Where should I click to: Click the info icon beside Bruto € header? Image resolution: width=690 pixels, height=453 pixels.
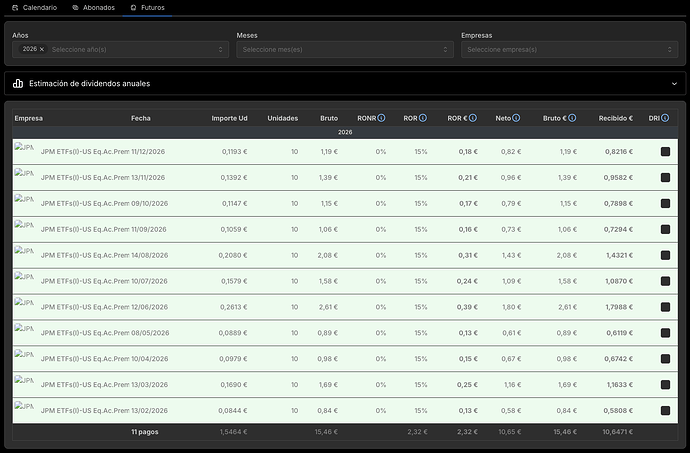pos(572,118)
